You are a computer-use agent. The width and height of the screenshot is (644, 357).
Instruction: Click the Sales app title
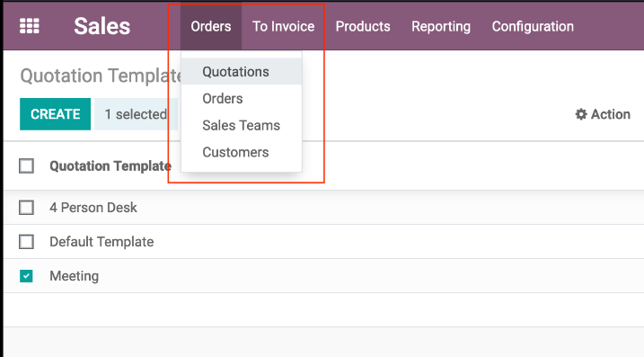[x=101, y=26]
